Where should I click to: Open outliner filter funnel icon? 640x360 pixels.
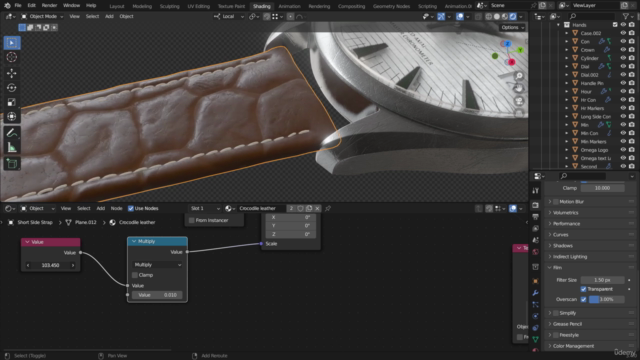click(x=626, y=16)
